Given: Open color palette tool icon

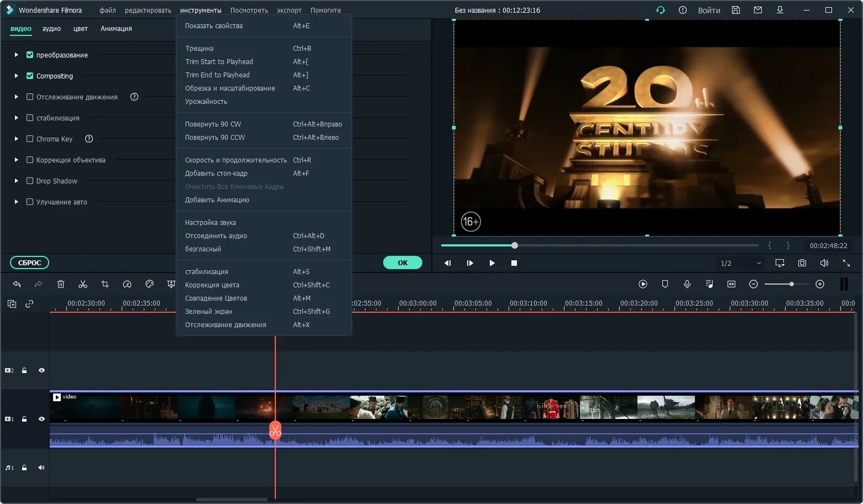Looking at the screenshot, I should coord(149,284).
